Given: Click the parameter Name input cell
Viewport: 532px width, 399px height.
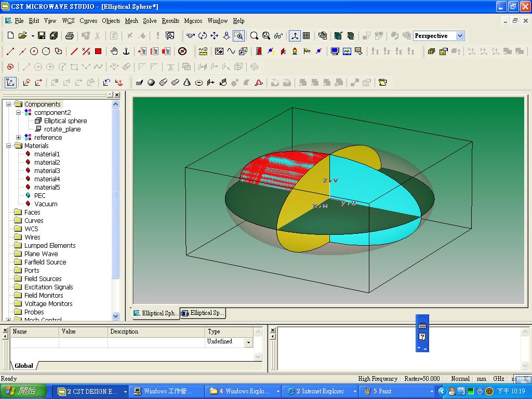Looking at the screenshot, I should (35, 342).
